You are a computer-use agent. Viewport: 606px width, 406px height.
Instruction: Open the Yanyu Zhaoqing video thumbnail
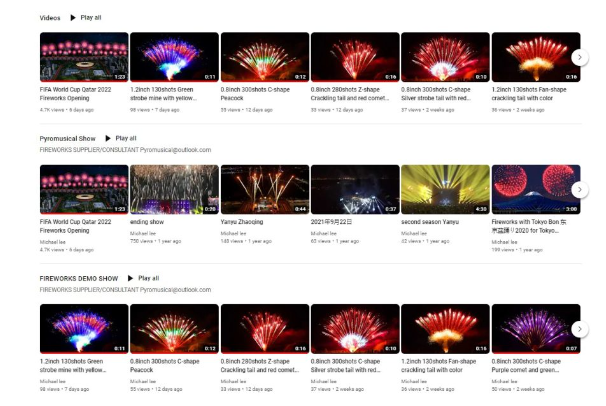tap(265, 190)
